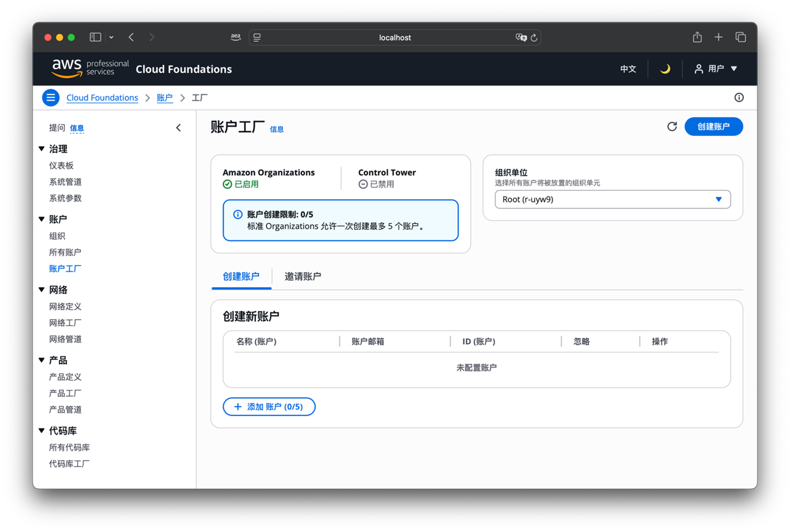Click the 添加 账户 (0/5) button
The image size is (790, 532).
click(x=269, y=406)
